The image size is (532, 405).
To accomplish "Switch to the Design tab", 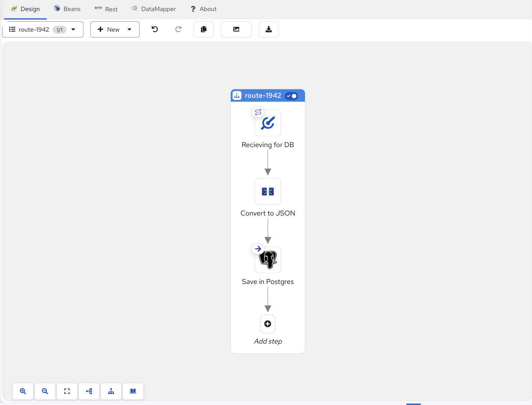I will [x=25, y=9].
